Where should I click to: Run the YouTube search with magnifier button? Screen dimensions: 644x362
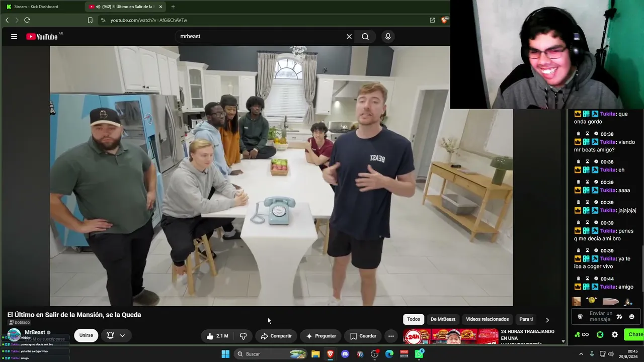365,36
